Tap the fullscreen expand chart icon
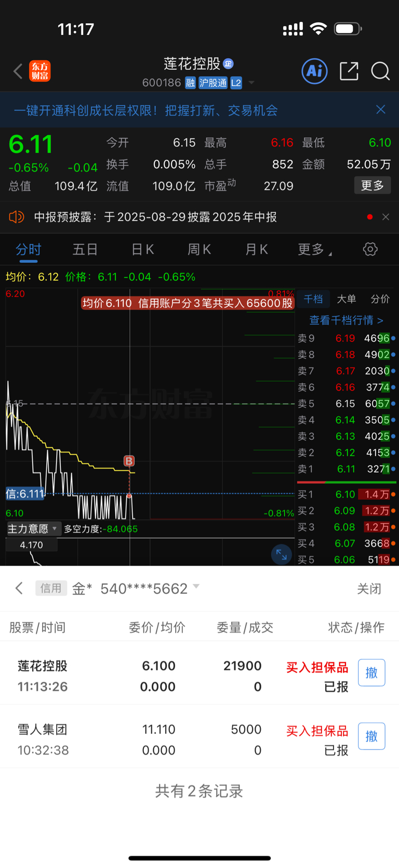The image size is (399, 868). pos(282,554)
